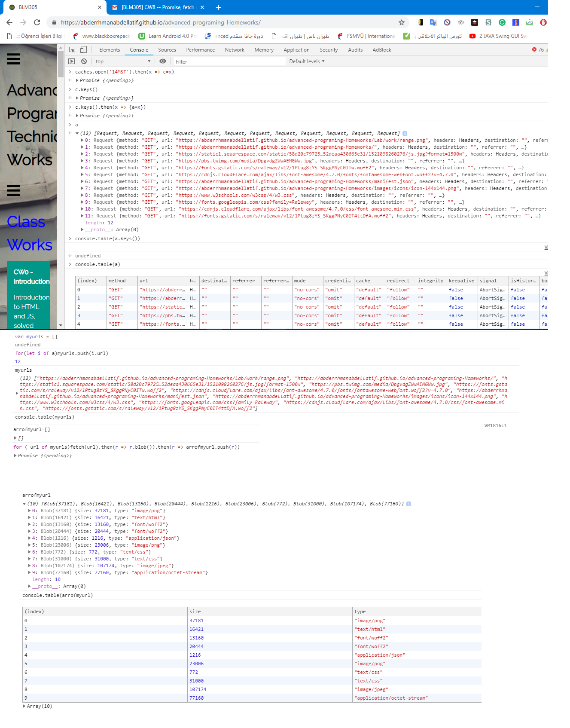Click into the console Filter field

pyautogui.click(x=229, y=61)
